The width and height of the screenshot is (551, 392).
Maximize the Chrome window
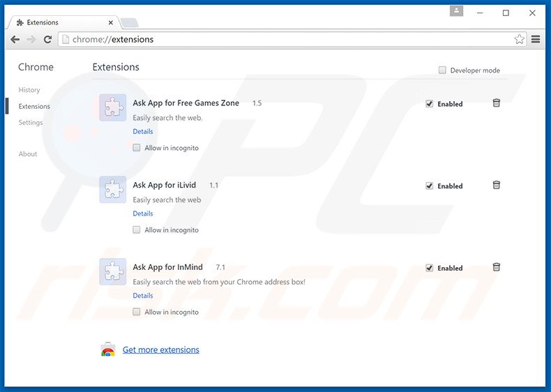pos(506,13)
